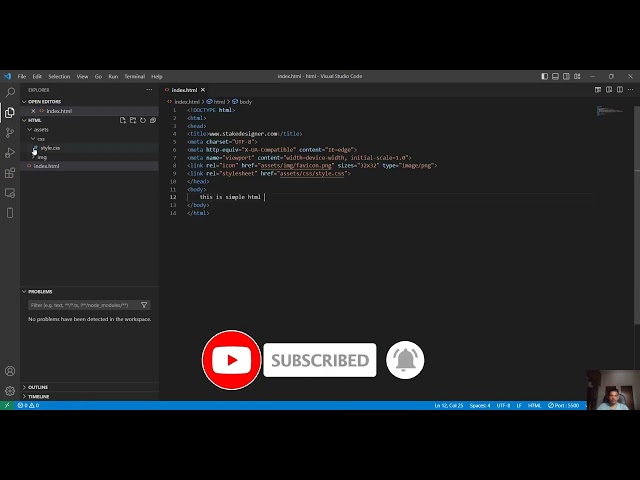The width and height of the screenshot is (640, 480).
Task: Expand the Timeline section
Action: (24, 396)
